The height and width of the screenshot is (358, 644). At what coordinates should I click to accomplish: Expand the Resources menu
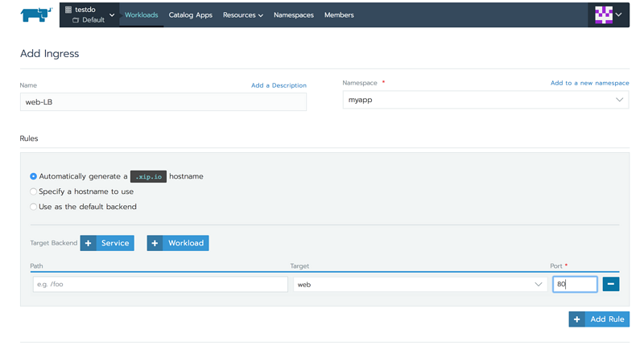click(x=243, y=14)
